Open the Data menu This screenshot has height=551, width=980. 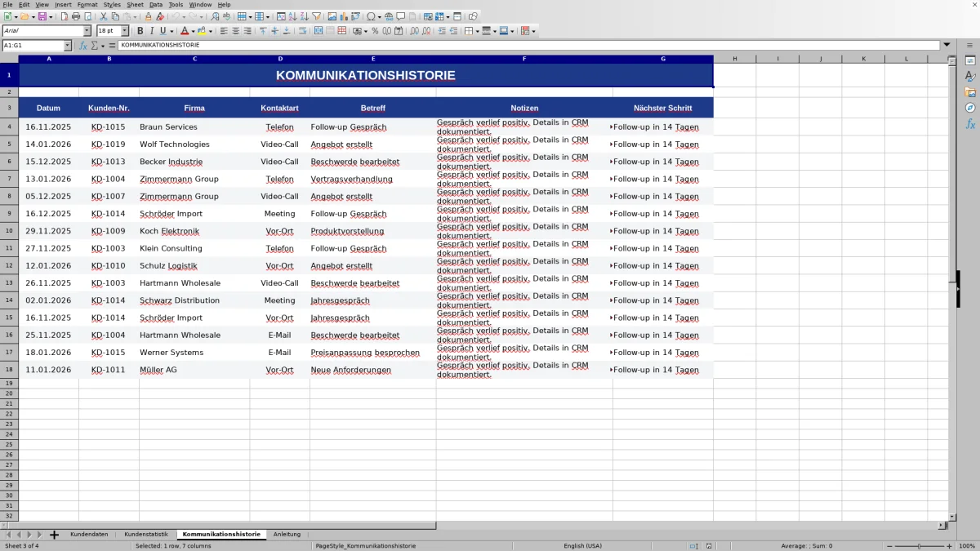155,4
